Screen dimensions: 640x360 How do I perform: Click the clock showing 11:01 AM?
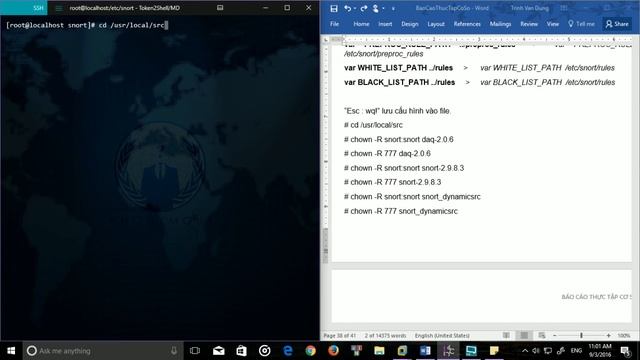tap(600, 351)
